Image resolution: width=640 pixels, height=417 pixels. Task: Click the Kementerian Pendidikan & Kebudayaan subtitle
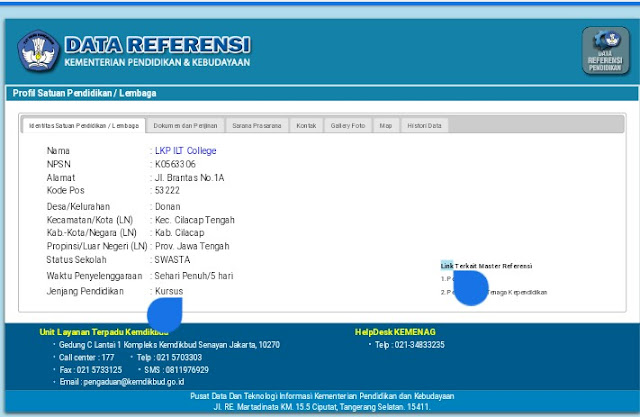tap(157, 62)
